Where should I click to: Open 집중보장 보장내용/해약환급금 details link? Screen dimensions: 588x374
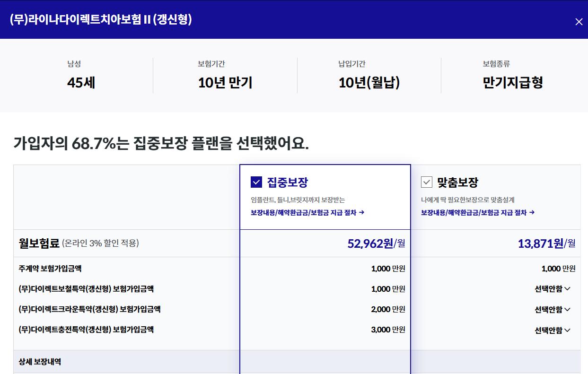307,213
